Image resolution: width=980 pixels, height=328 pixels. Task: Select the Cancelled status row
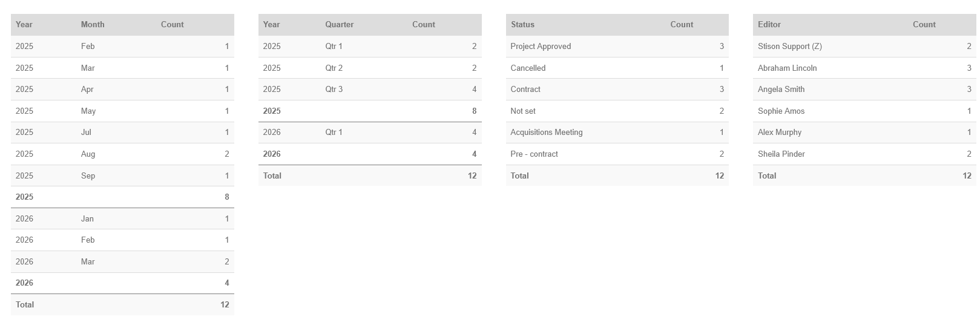[617, 68]
